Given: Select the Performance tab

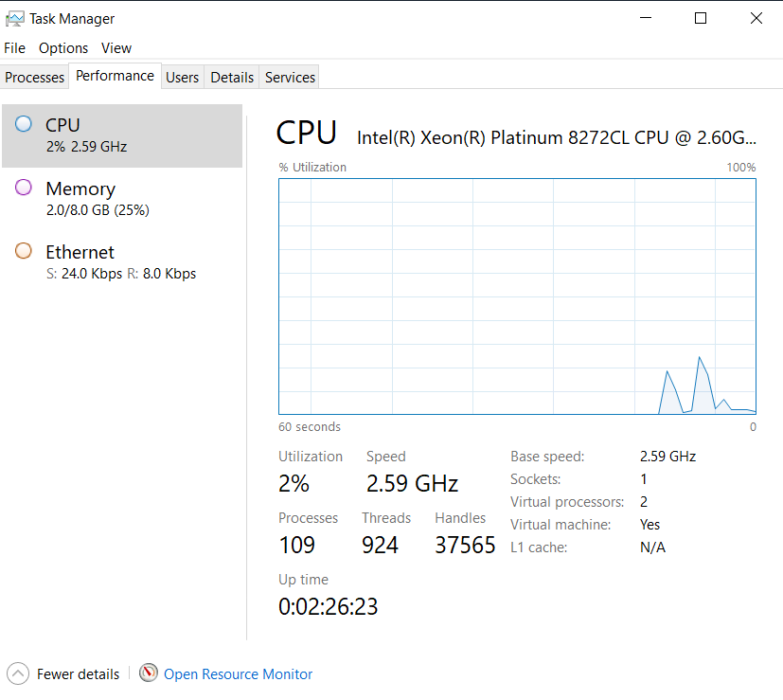Looking at the screenshot, I should point(115,76).
